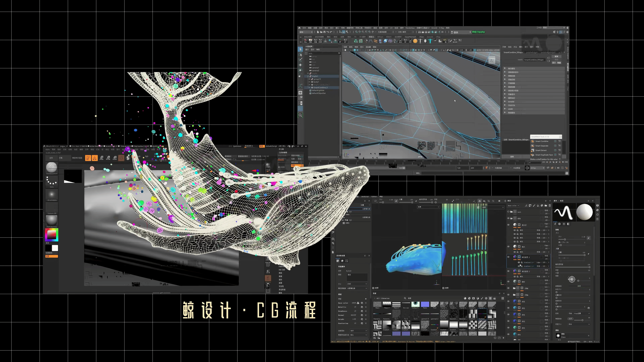644x362 pixels.
Task: Toggle visibility of the 鲸鱼 folder layer
Action: click(508, 218)
